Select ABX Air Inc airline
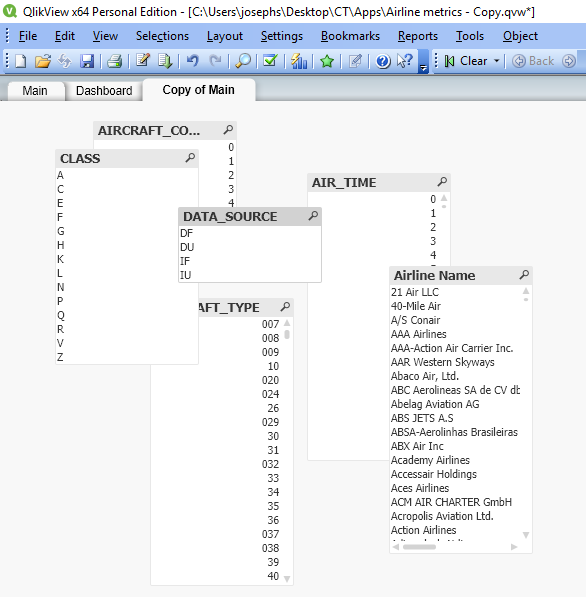The width and height of the screenshot is (586, 597). (x=456, y=446)
